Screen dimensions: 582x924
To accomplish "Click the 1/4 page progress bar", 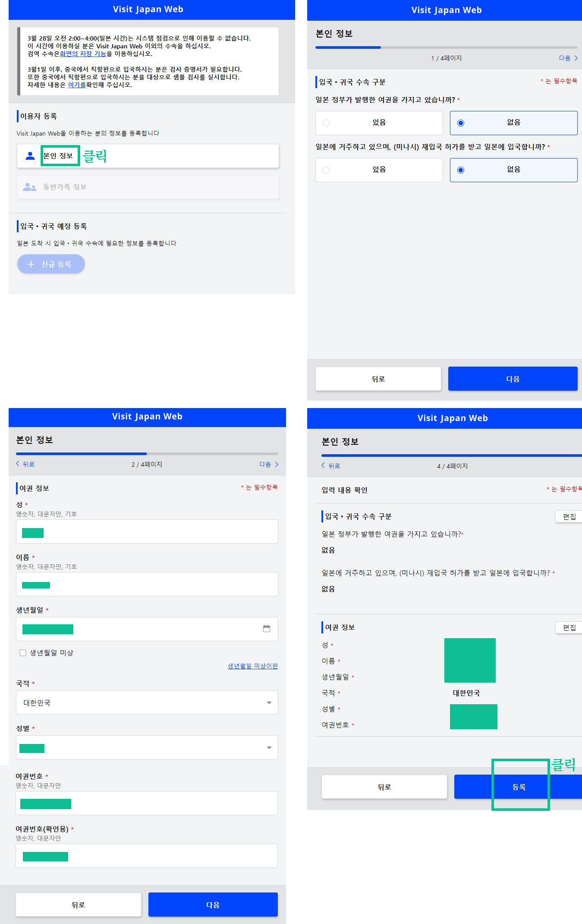I will coord(447,47).
